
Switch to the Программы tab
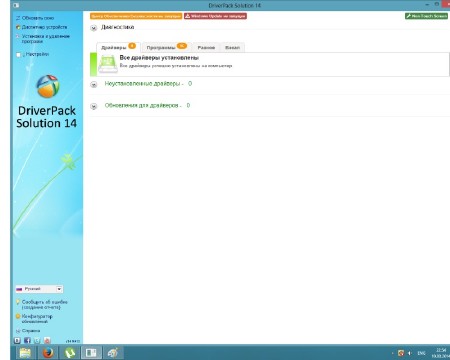click(x=167, y=47)
